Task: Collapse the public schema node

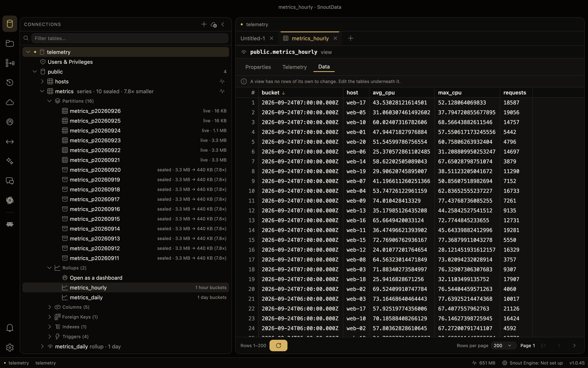Action: point(35,72)
